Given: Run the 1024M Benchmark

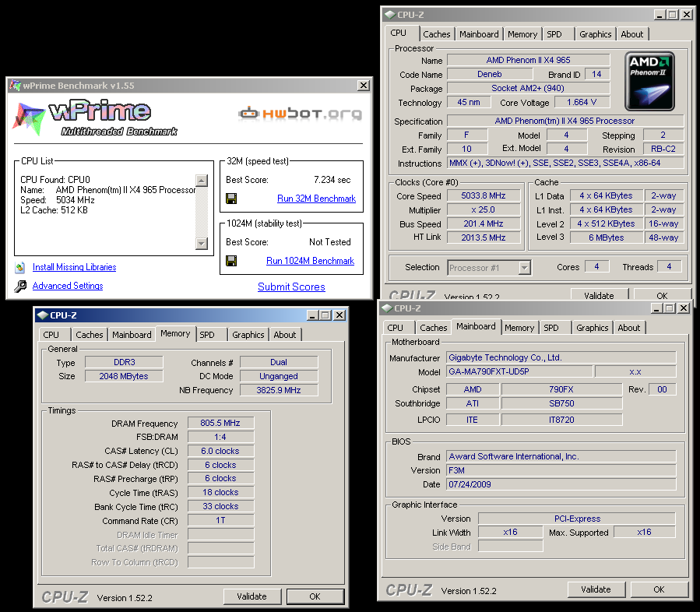Looking at the screenshot, I should click(x=310, y=261).
